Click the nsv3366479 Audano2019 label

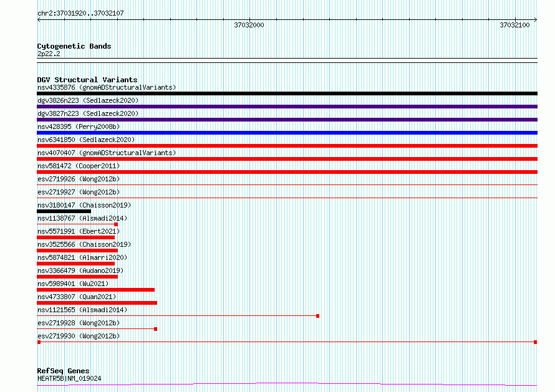coord(80,270)
